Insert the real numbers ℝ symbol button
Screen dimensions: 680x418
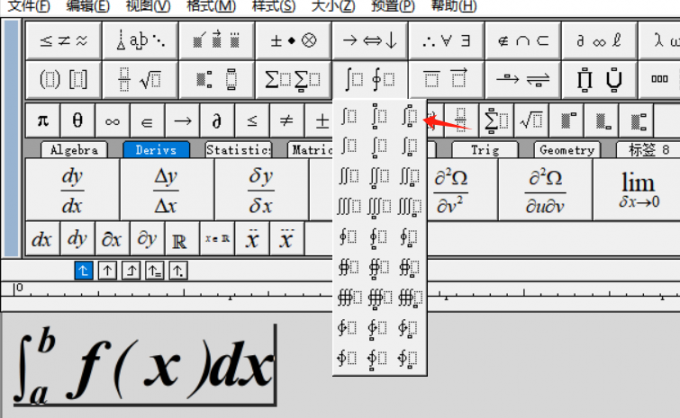(182, 238)
